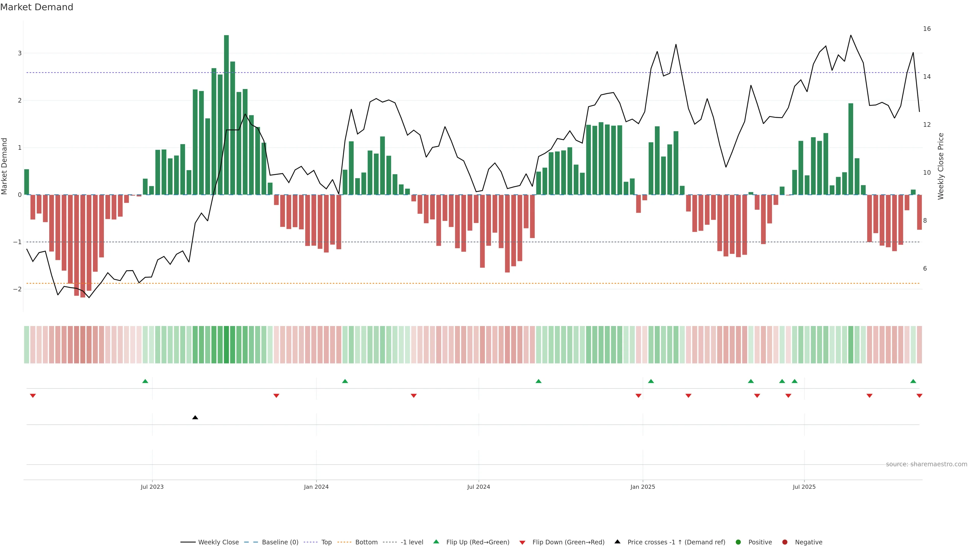Click the green Flip Up legend triangle

point(436,542)
